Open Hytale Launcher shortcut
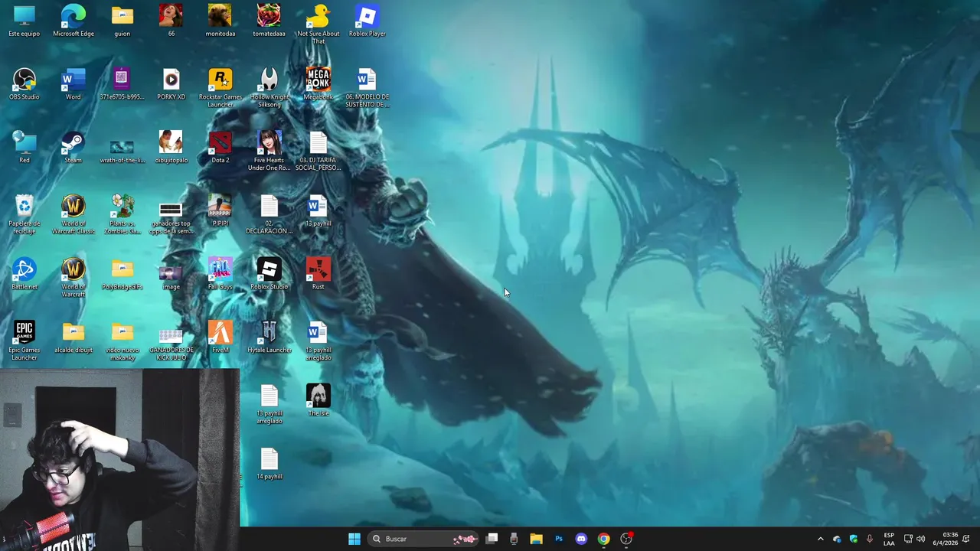Image resolution: width=980 pixels, height=551 pixels. pos(269,337)
